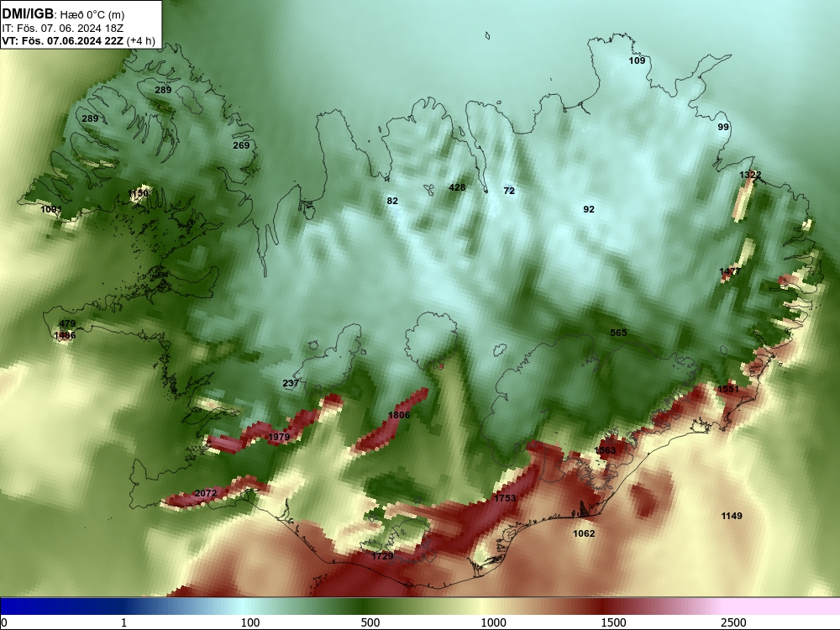Click the 1551 map value label

tap(728, 389)
